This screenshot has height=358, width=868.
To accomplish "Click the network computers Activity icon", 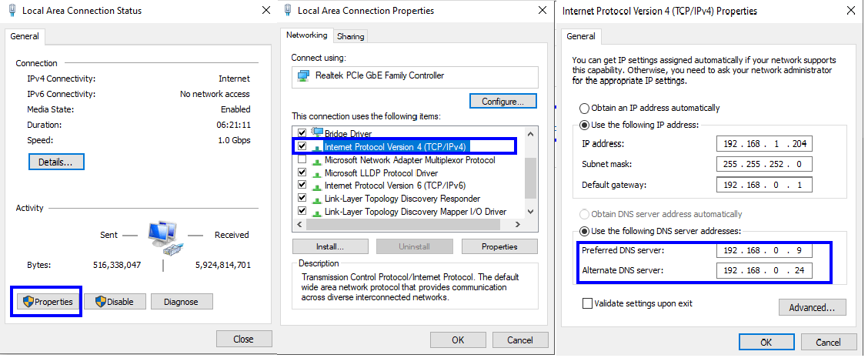I will pos(163,238).
